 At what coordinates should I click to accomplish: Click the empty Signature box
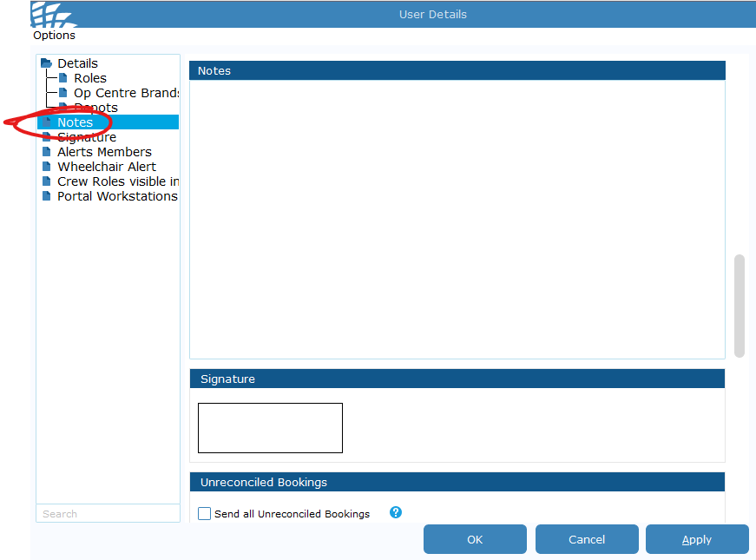(x=270, y=427)
